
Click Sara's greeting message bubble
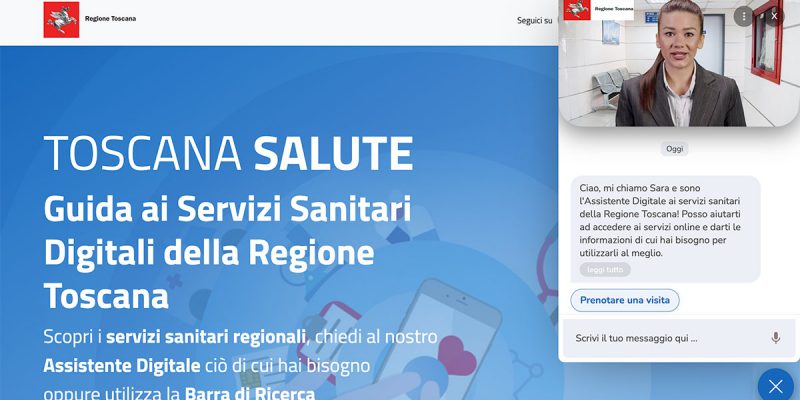tap(665, 229)
